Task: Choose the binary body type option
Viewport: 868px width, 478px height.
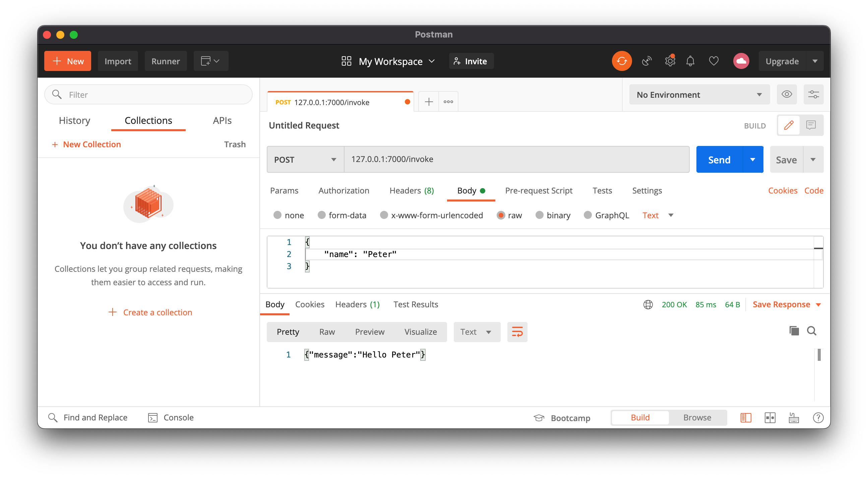Action: point(540,215)
